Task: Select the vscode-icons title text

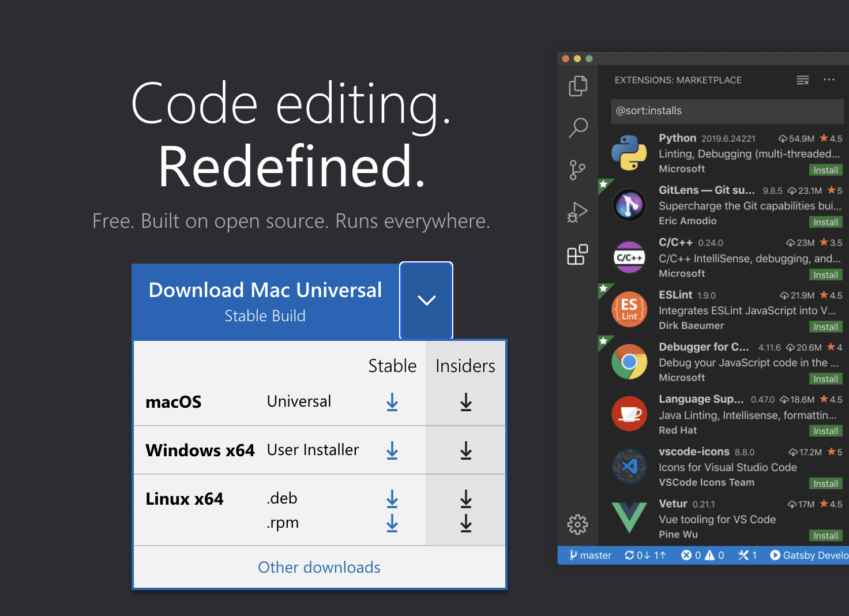Action: pos(694,452)
